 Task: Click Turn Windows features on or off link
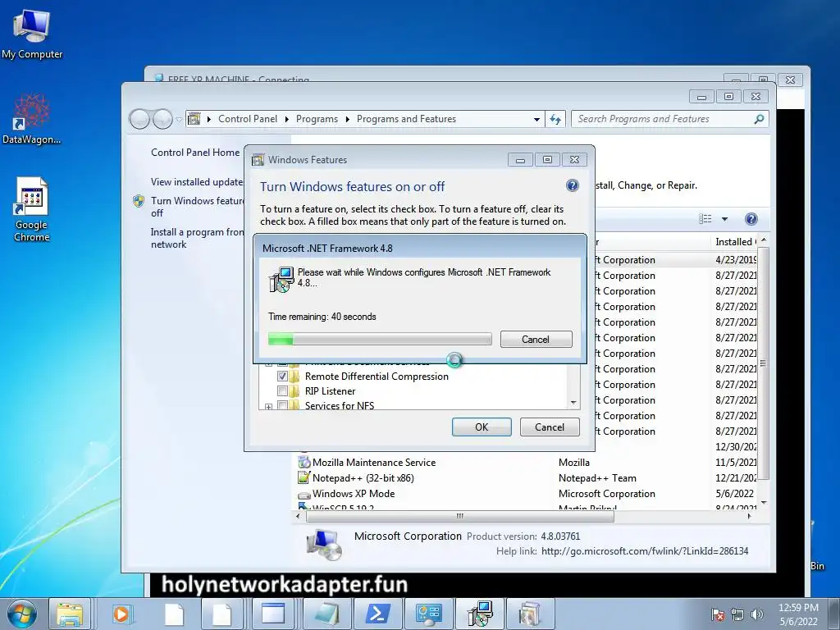coord(197,206)
